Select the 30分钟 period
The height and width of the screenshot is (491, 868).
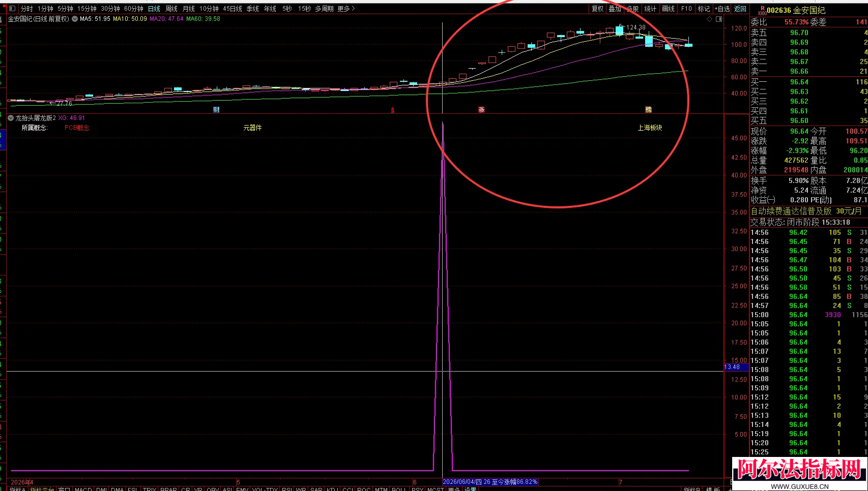(110, 9)
